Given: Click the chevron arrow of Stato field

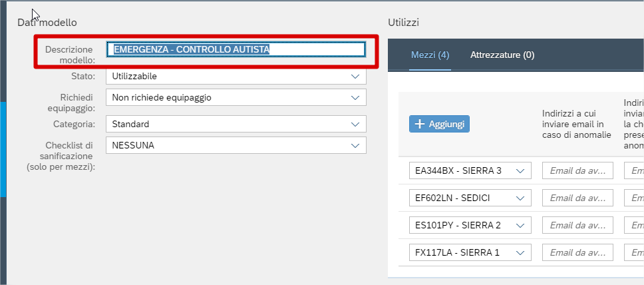Looking at the screenshot, I should coord(355,77).
